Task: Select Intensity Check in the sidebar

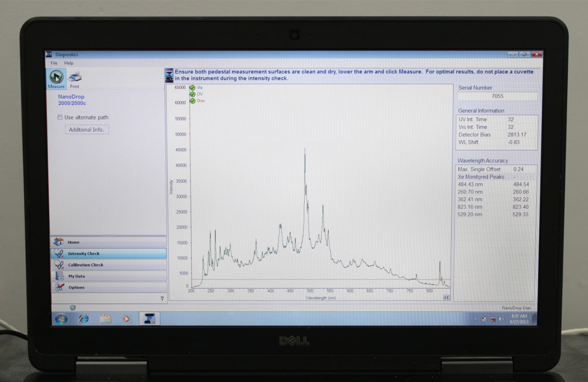Action: [x=109, y=253]
